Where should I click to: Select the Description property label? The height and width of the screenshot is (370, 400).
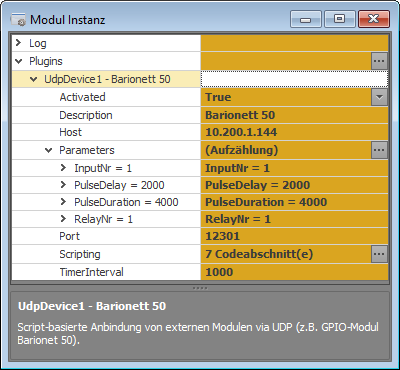pyautogui.click(x=86, y=115)
